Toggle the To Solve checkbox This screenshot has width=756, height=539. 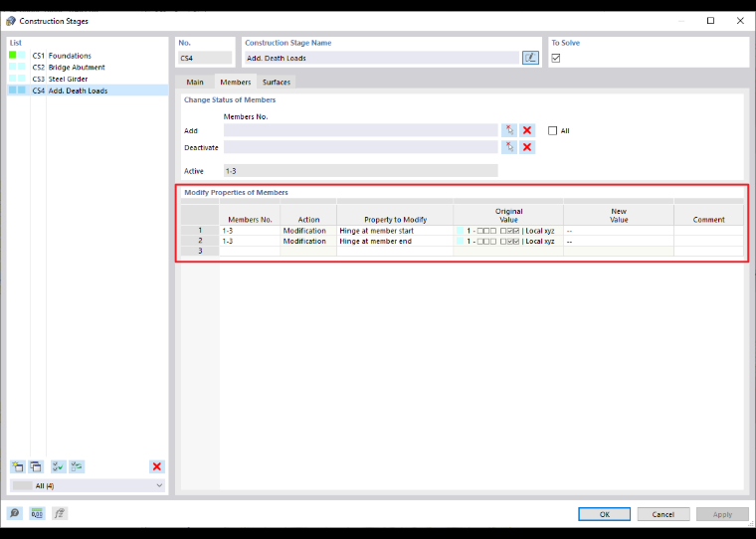pos(556,58)
